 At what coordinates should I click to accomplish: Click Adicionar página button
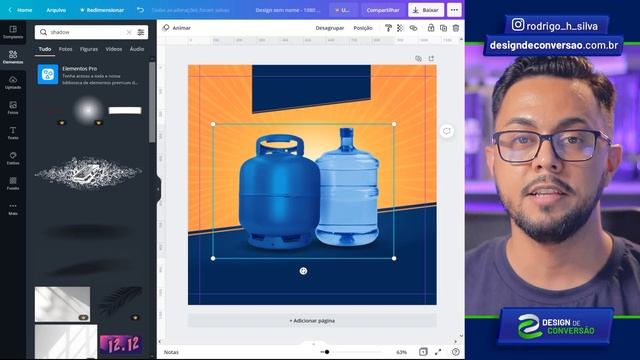312,321
